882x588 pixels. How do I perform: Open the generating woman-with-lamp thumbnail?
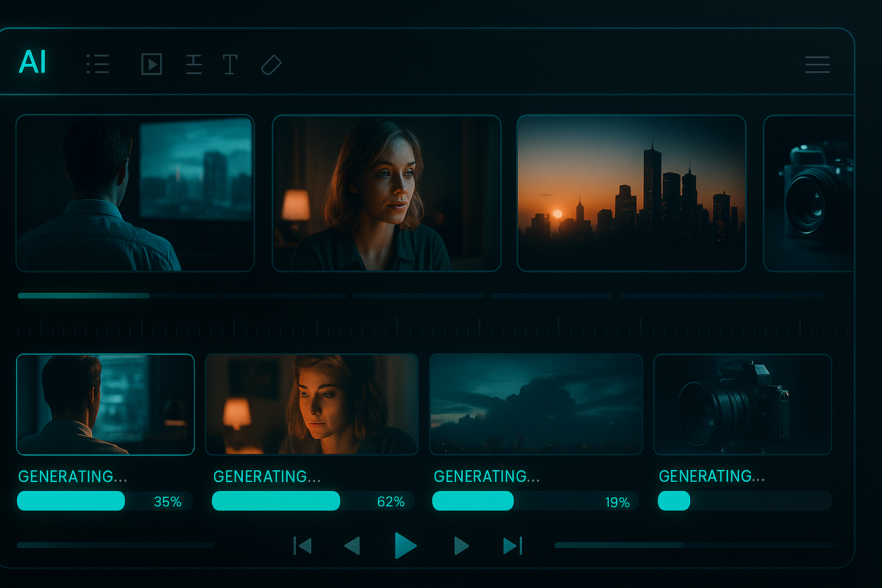tap(312, 404)
